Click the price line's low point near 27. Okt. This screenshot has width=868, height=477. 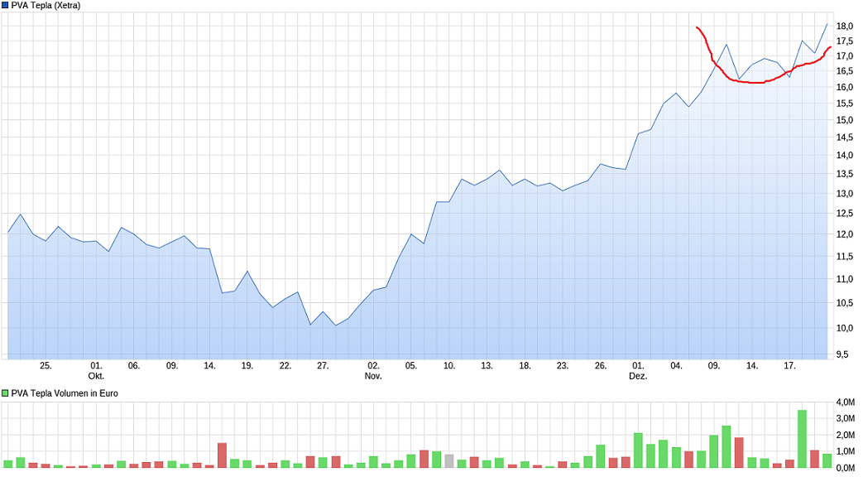click(x=335, y=325)
